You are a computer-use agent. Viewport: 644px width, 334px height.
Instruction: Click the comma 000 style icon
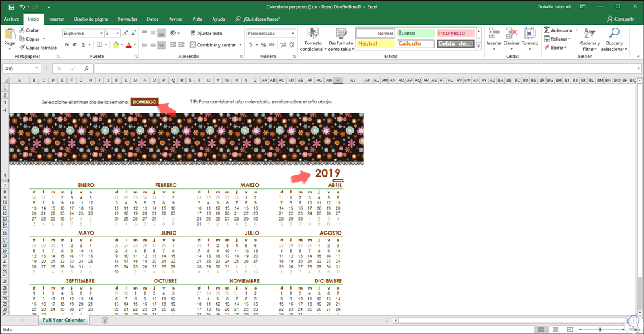272,45
